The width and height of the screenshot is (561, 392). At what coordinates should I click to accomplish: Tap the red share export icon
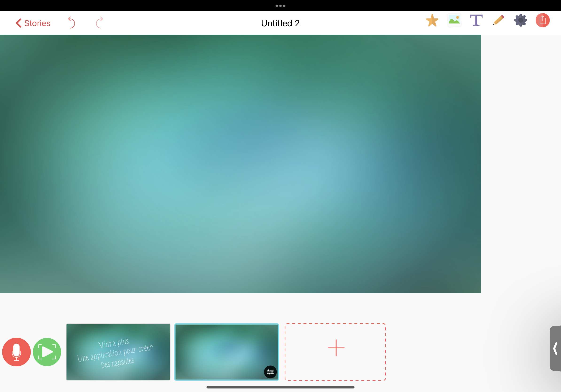click(542, 20)
